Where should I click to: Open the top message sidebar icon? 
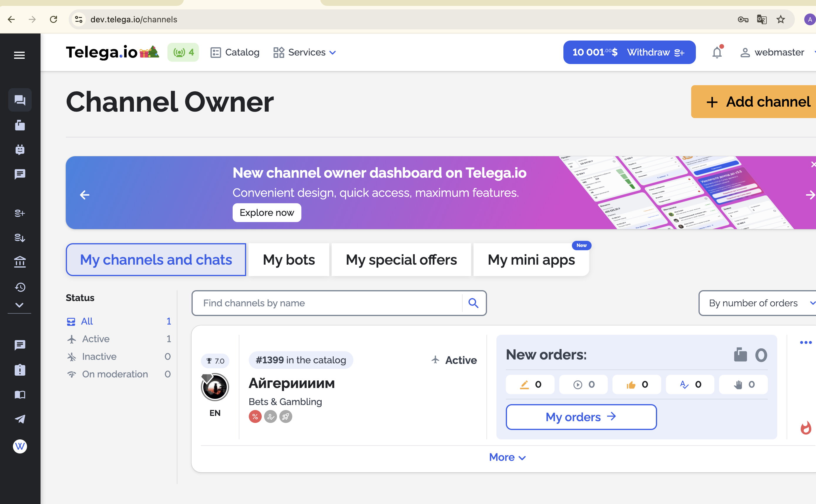20,174
